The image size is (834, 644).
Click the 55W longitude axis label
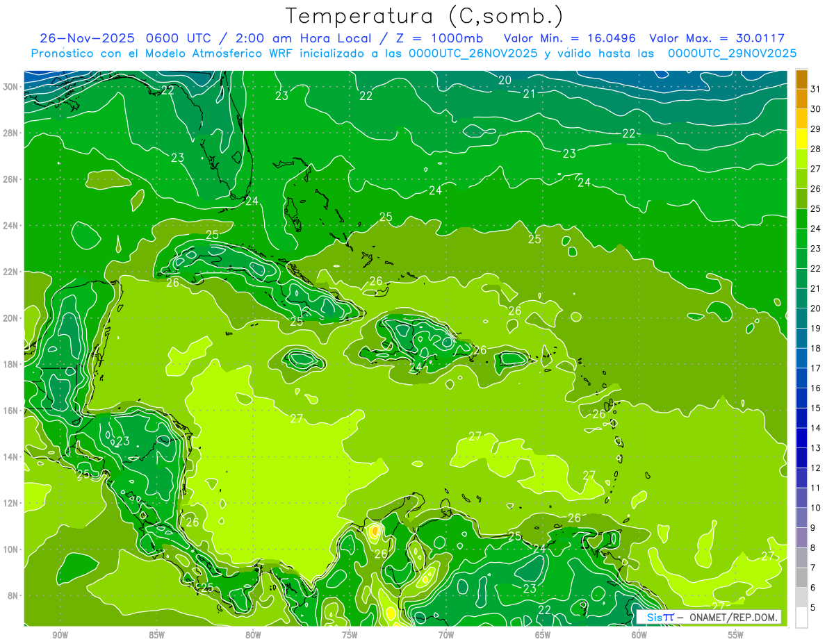tap(735, 635)
